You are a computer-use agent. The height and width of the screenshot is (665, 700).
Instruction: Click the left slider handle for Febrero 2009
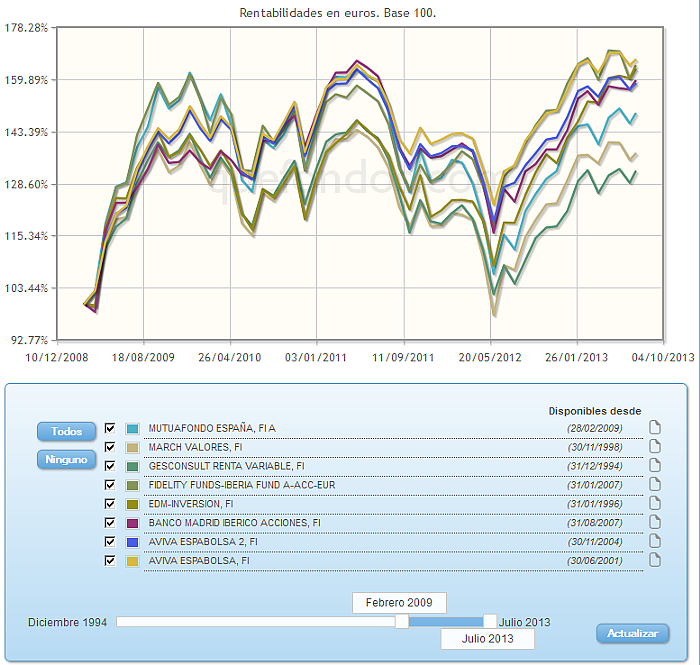tap(402, 621)
